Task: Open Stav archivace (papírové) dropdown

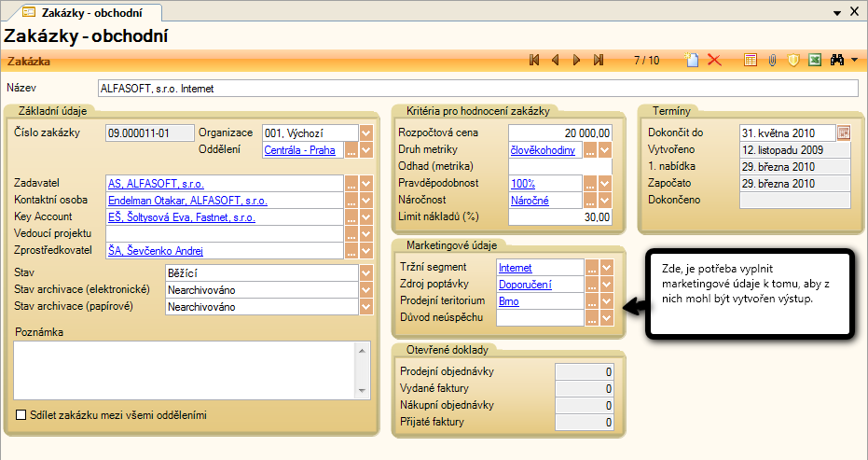Action: point(366,307)
